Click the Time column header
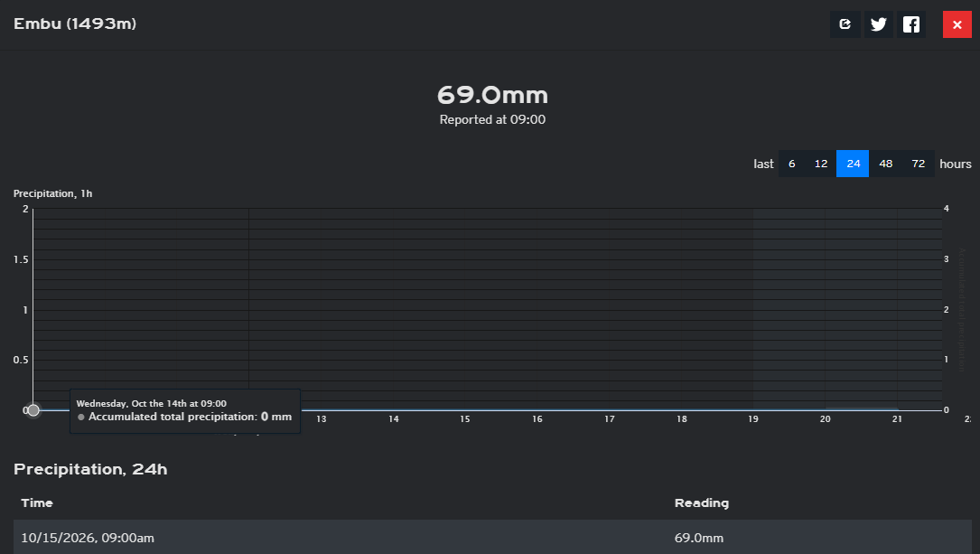Viewport: 980px width, 554px height. tap(37, 502)
